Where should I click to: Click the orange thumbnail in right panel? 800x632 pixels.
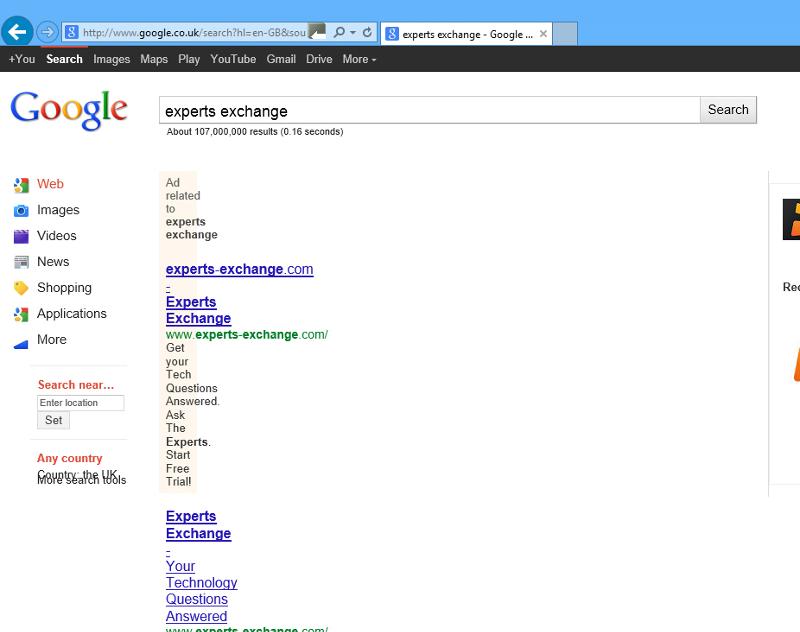coord(791,219)
